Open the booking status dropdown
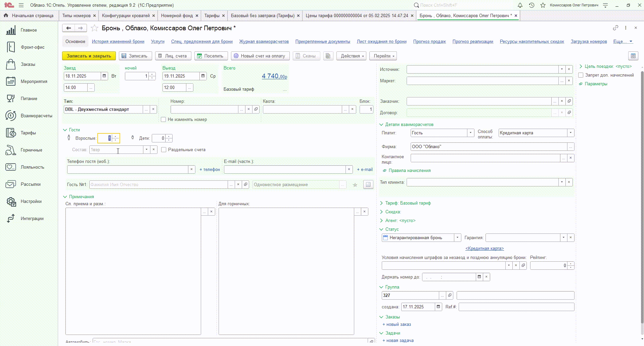 pyautogui.click(x=457, y=238)
